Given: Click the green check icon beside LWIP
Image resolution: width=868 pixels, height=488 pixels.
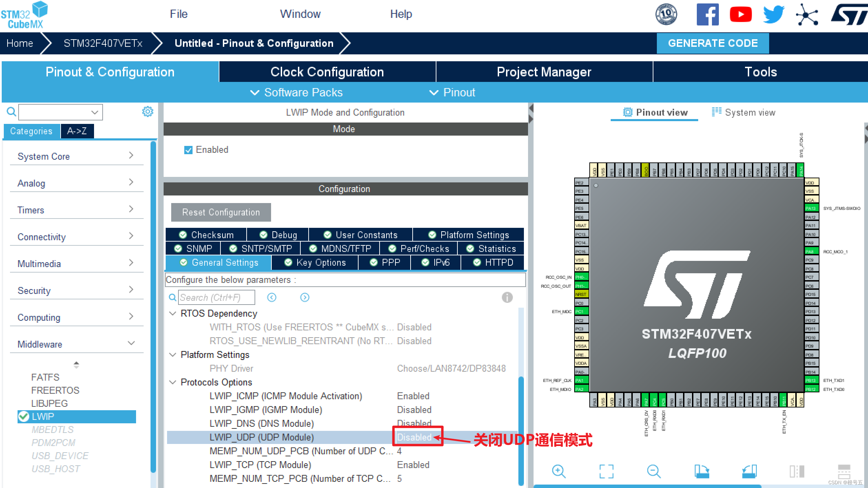Looking at the screenshot, I should pyautogui.click(x=24, y=416).
